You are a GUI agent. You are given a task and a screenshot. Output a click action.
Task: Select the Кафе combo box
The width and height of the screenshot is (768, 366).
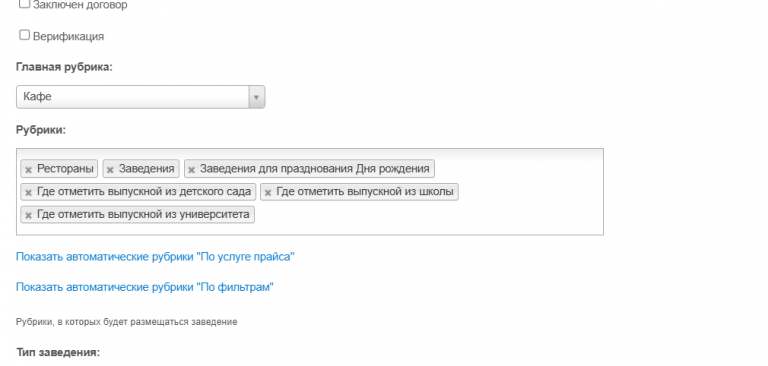[x=141, y=97]
